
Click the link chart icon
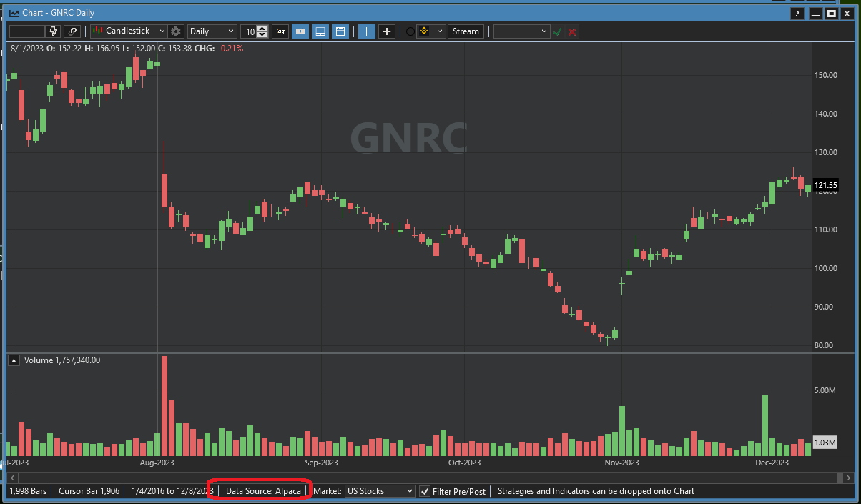tap(72, 31)
